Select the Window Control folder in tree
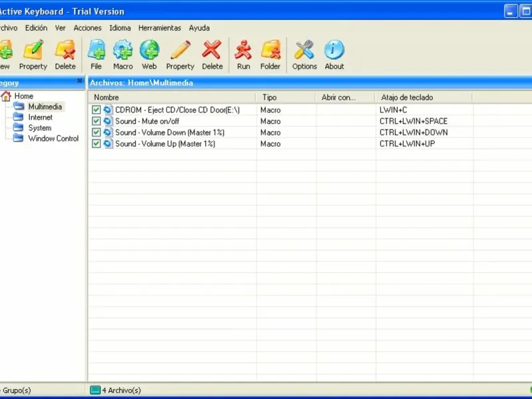 tap(53, 138)
